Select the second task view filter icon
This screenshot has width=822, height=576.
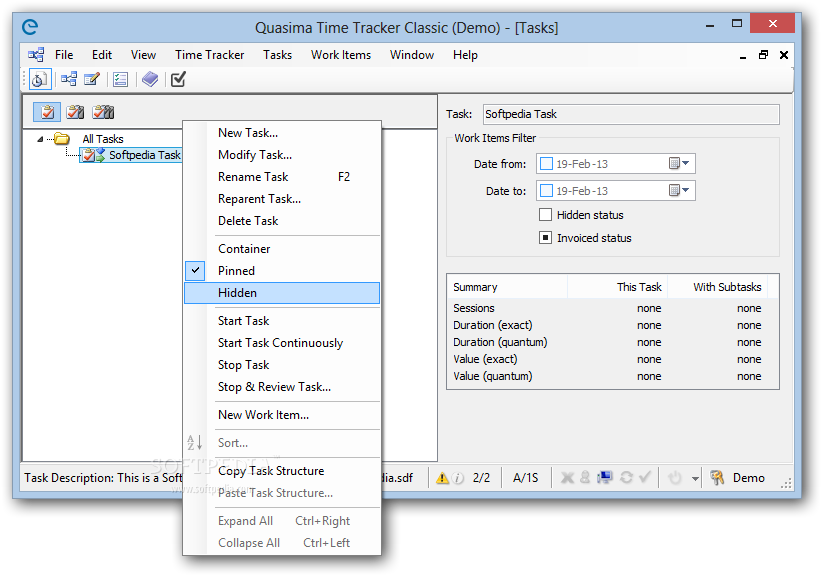75,112
